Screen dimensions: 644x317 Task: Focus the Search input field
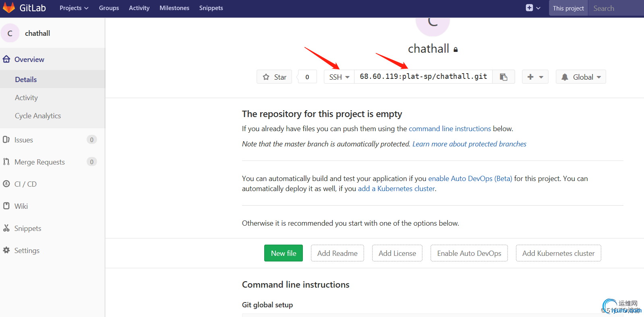[x=616, y=8]
